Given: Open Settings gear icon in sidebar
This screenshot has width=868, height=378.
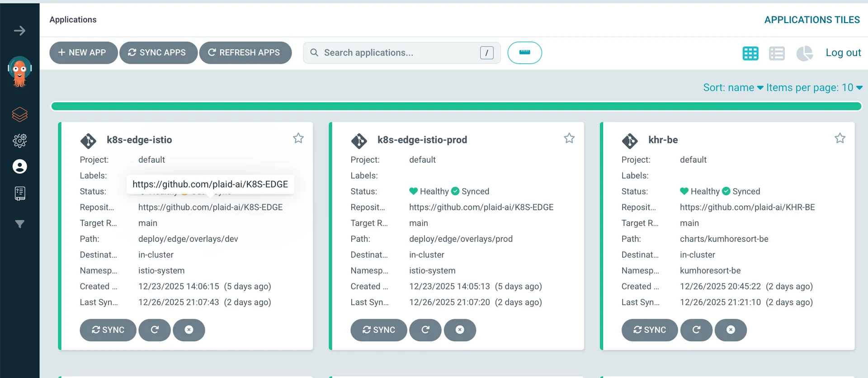Looking at the screenshot, I should (19, 141).
